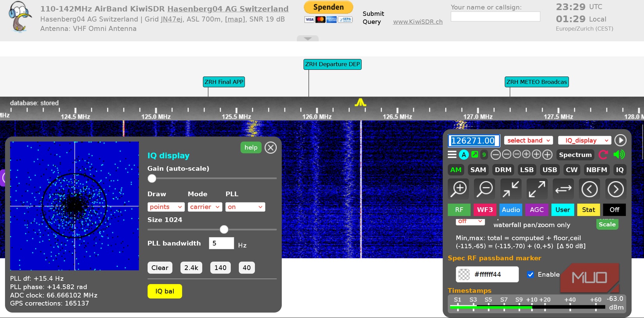644x318 pixels.
Task: Click the largest plus frequency step icon
Action: tap(548, 155)
